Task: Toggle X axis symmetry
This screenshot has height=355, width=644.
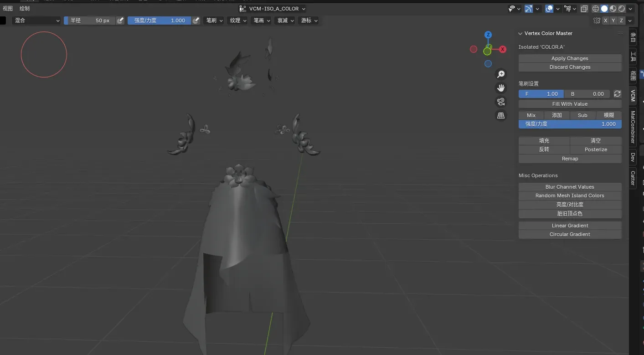Action: tap(605, 21)
